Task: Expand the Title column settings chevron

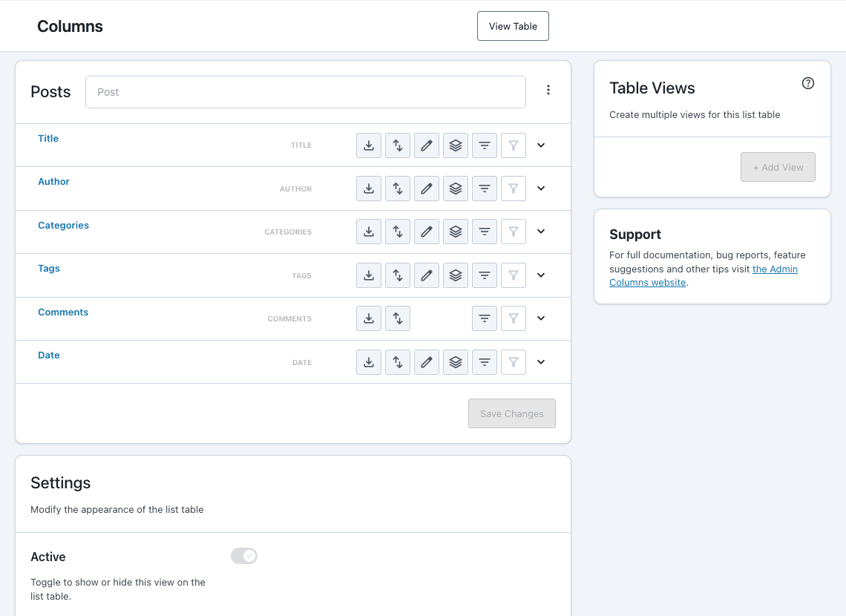Action: click(x=541, y=145)
